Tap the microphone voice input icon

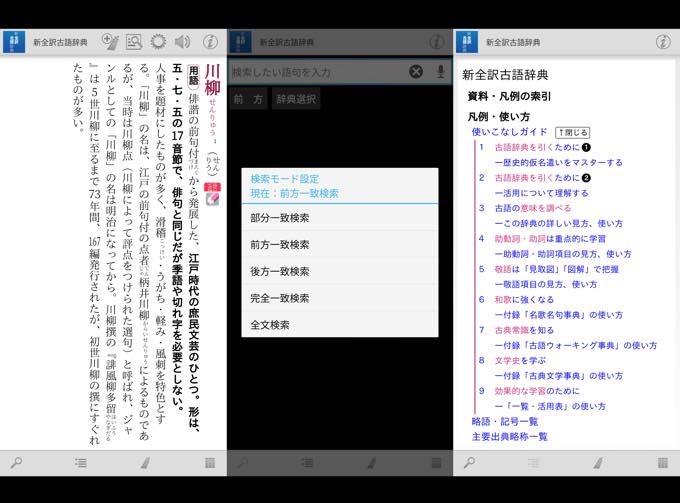click(440, 72)
